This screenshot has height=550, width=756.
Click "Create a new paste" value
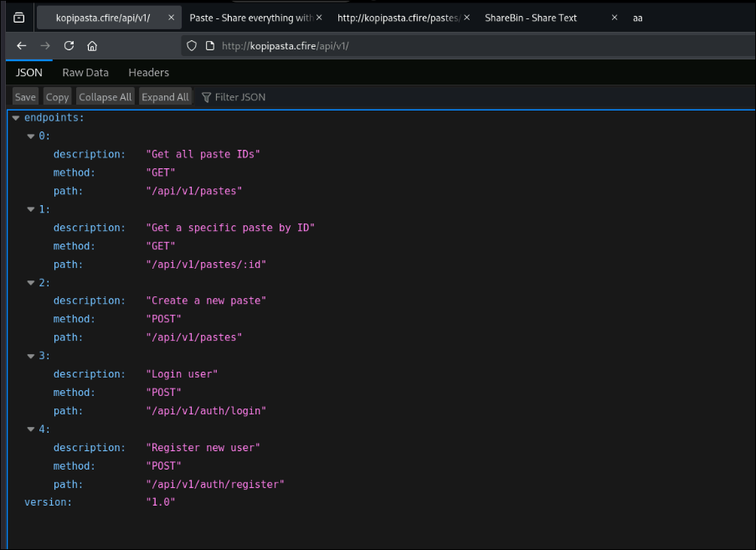pos(206,301)
